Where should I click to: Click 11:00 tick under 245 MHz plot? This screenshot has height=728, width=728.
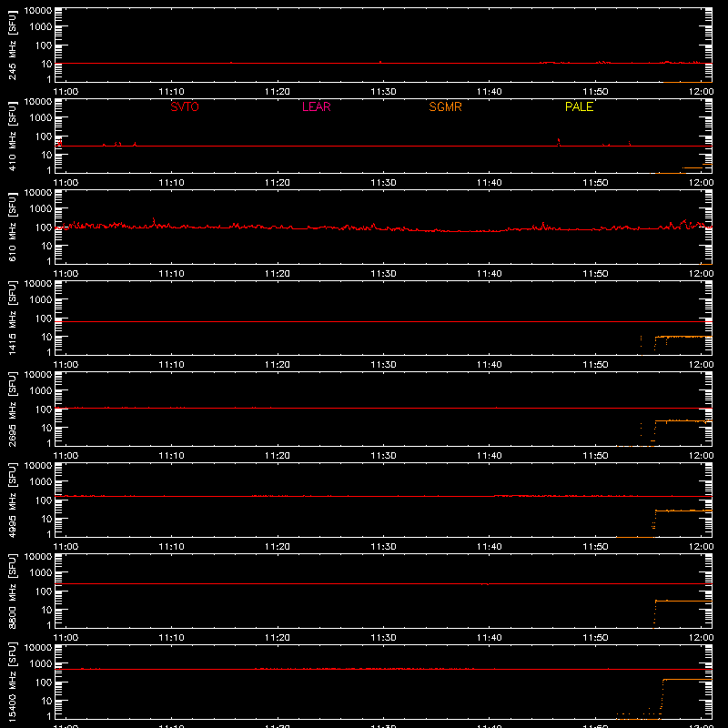point(66,92)
